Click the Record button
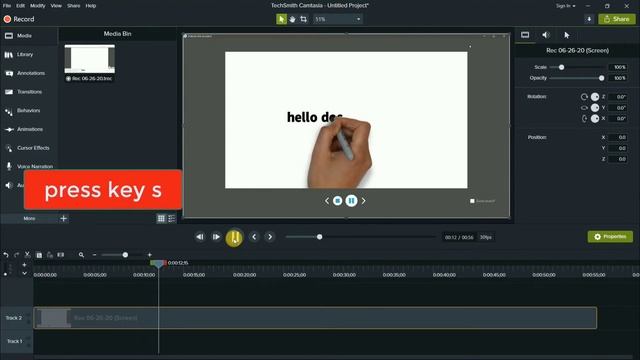This screenshot has height=360, width=640. click(x=19, y=19)
